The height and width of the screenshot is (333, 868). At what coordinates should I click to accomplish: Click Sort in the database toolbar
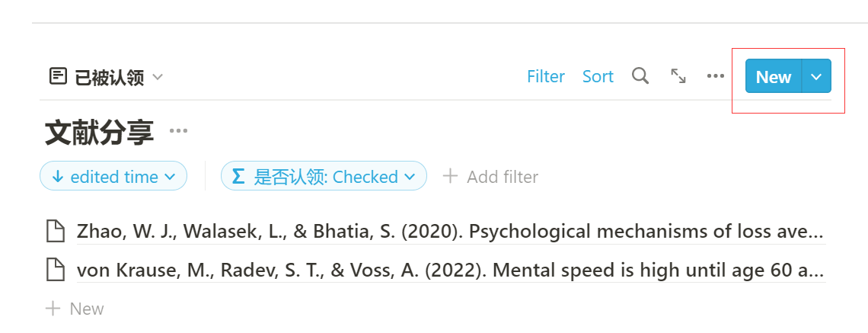point(598,77)
